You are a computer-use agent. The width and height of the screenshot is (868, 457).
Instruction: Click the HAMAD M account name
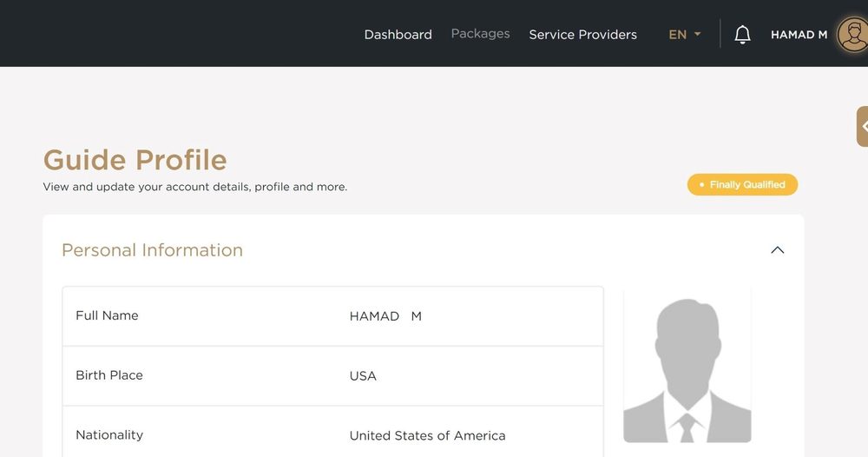pos(799,35)
